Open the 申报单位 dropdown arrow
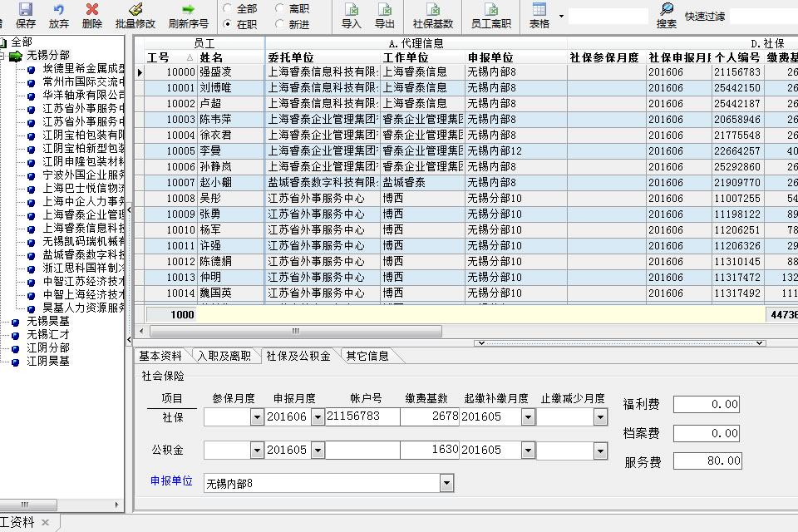798x532 pixels. pyautogui.click(x=447, y=483)
